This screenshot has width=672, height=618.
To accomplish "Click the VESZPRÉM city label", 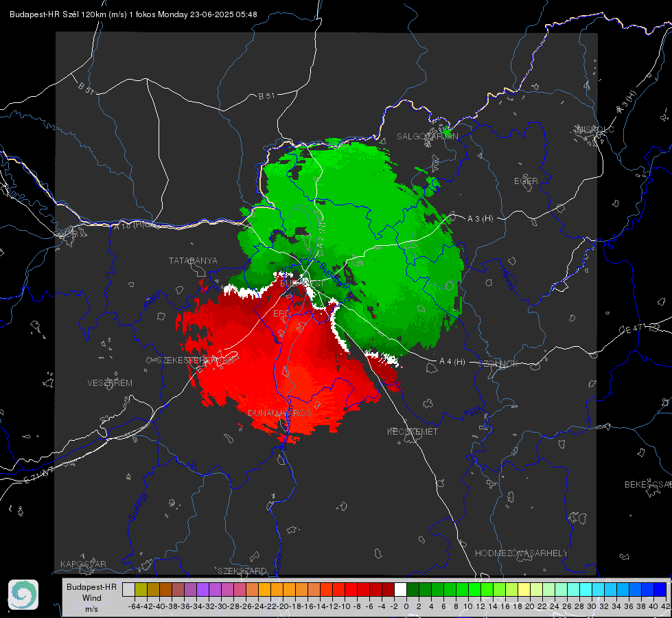I will [x=110, y=382].
